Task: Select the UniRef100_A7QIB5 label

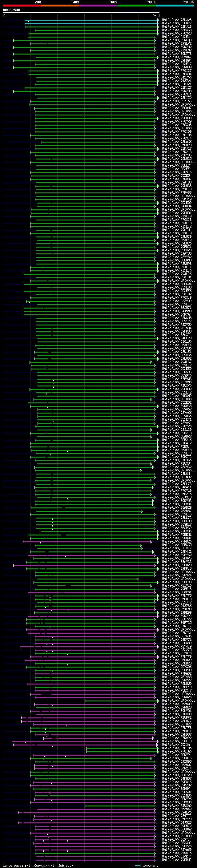Action: [177, 748]
